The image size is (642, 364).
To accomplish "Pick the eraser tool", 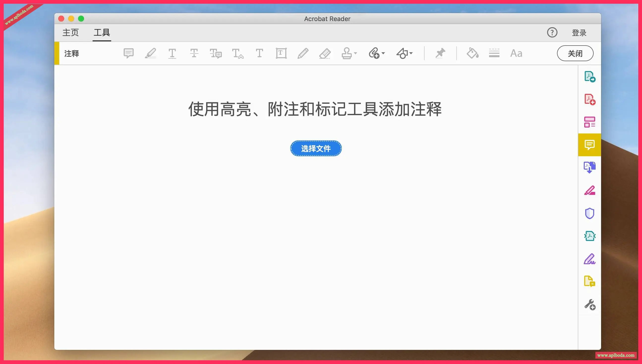I will click(x=325, y=53).
